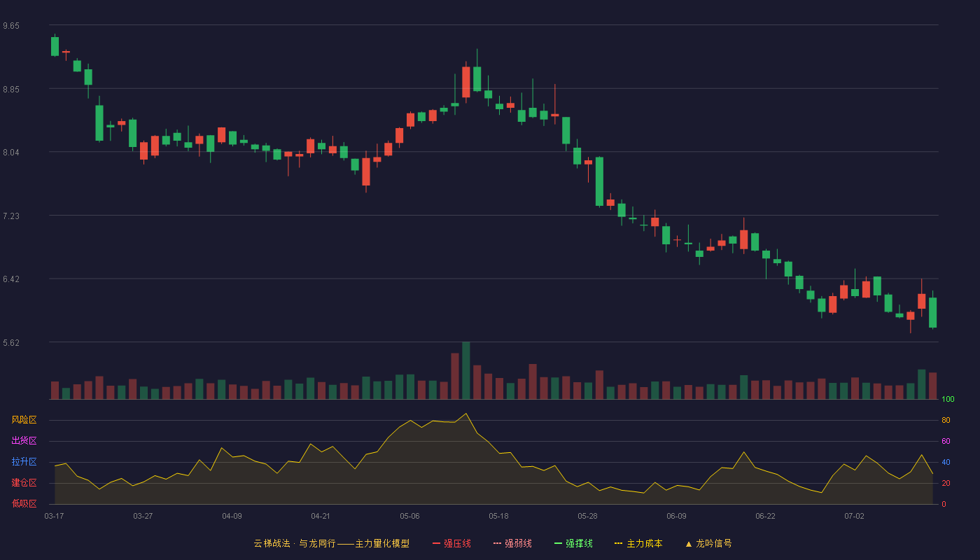Click the green 100 indicator scale label

(x=948, y=399)
